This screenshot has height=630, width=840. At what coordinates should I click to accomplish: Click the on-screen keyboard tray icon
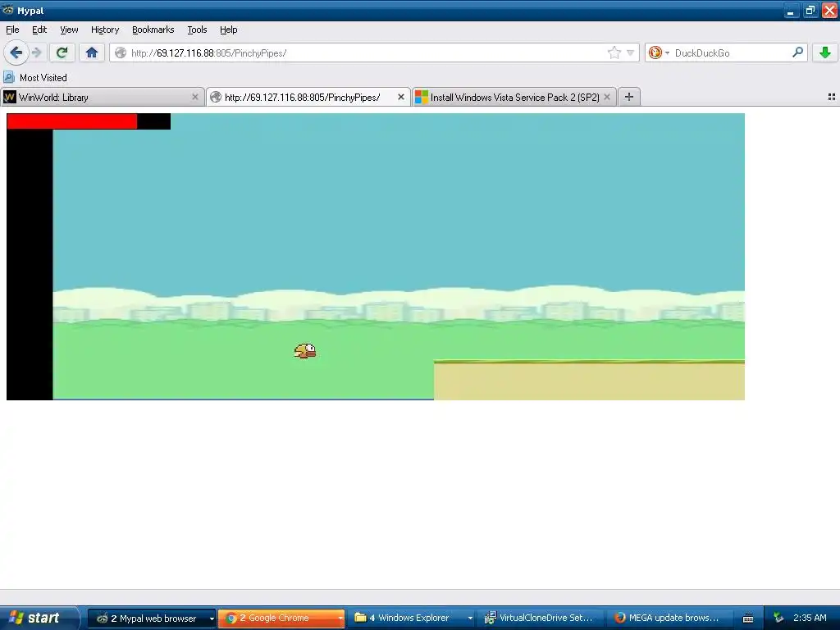748,619
